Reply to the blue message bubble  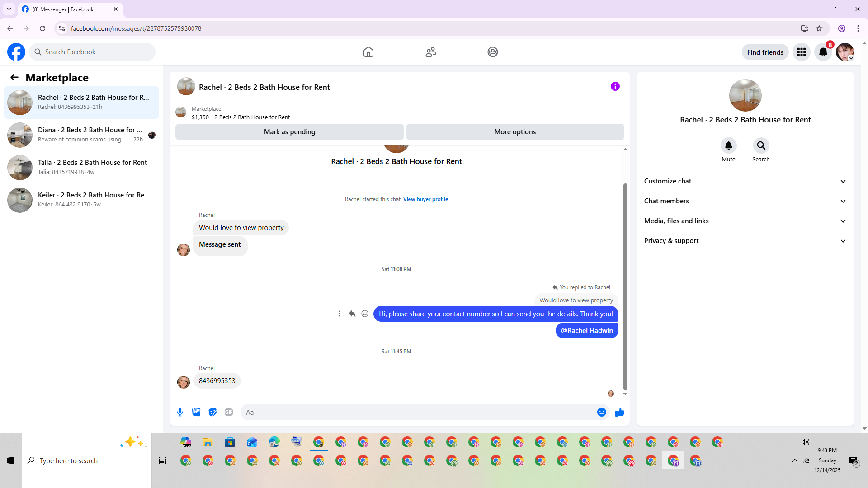352,314
